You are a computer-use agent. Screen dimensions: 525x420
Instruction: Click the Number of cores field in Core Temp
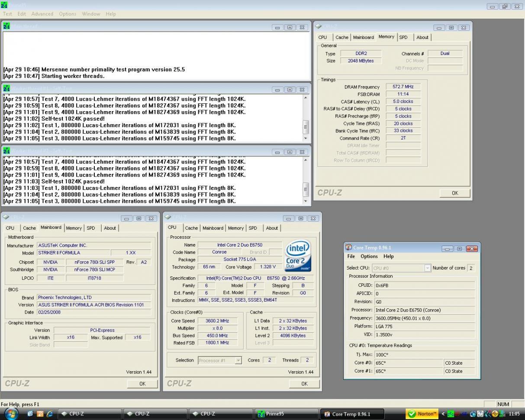point(470,268)
